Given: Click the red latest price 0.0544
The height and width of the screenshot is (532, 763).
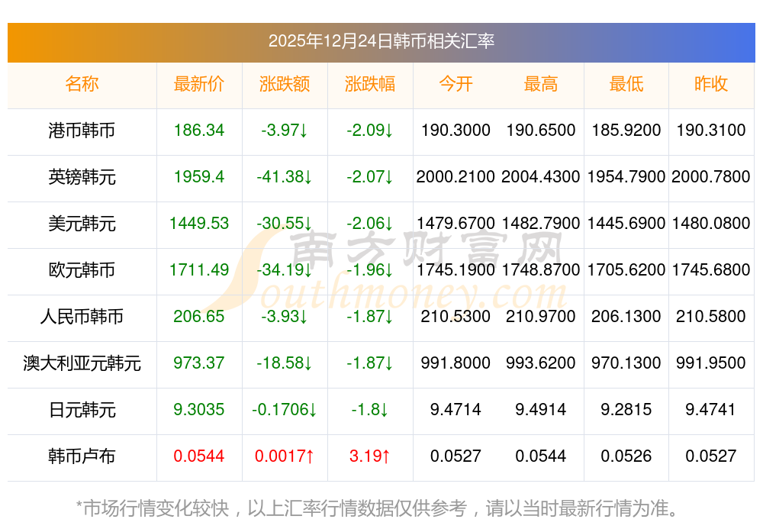Looking at the screenshot, I should coord(199,456).
